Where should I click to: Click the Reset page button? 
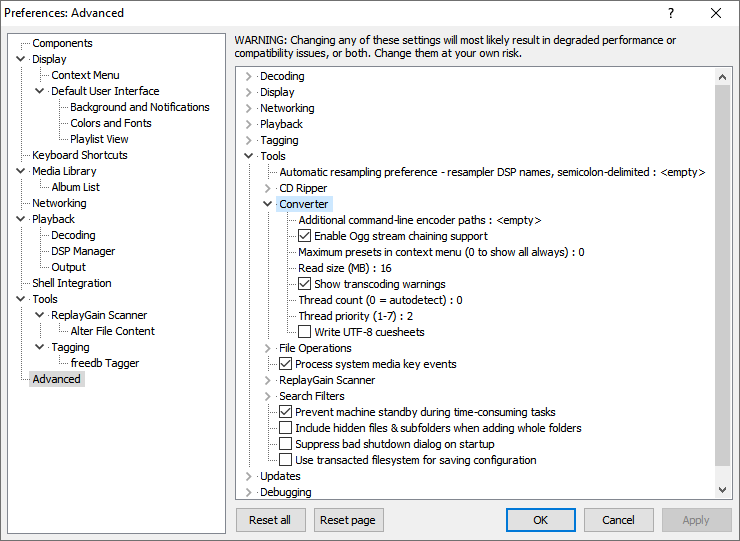tap(349, 520)
